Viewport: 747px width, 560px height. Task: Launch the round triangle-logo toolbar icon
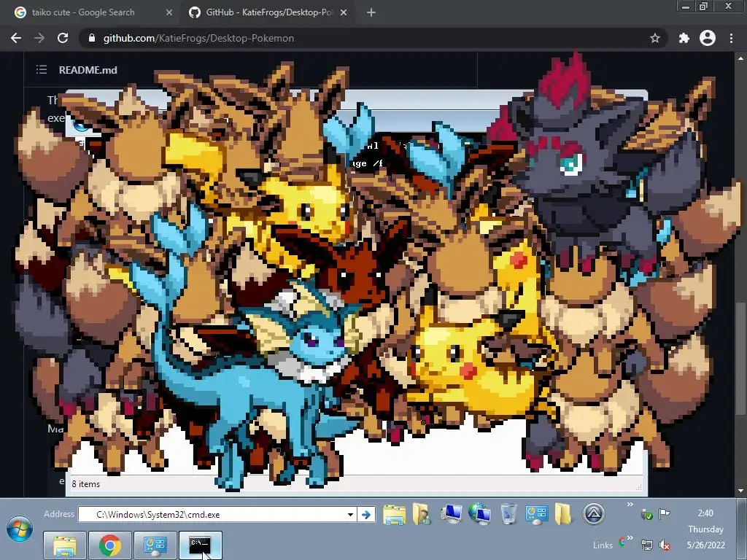[594, 514]
